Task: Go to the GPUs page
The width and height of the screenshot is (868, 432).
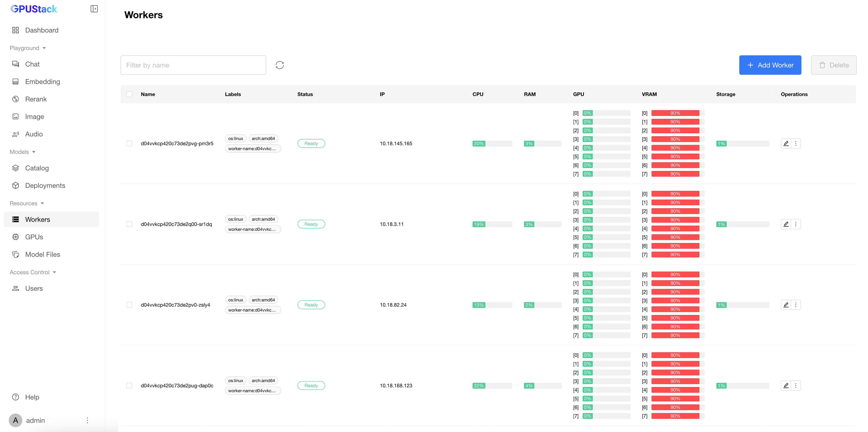Action: (x=34, y=237)
